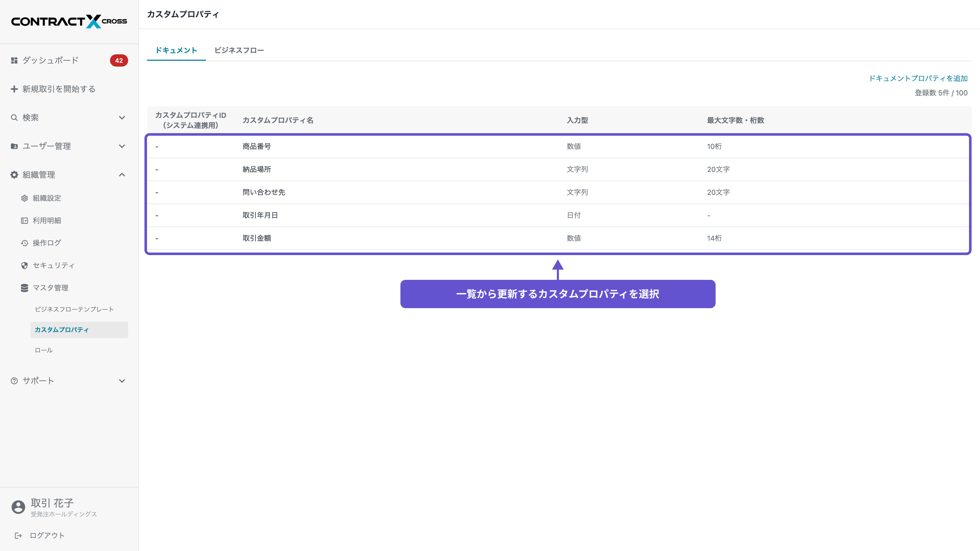Click the plus icon for new transaction
Viewport: 980px width, 551px height.
[x=14, y=89]
